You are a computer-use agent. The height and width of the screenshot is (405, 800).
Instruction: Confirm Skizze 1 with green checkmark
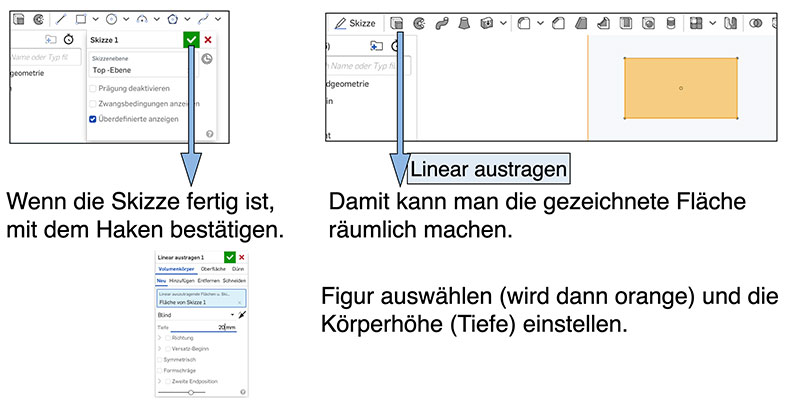191,39
